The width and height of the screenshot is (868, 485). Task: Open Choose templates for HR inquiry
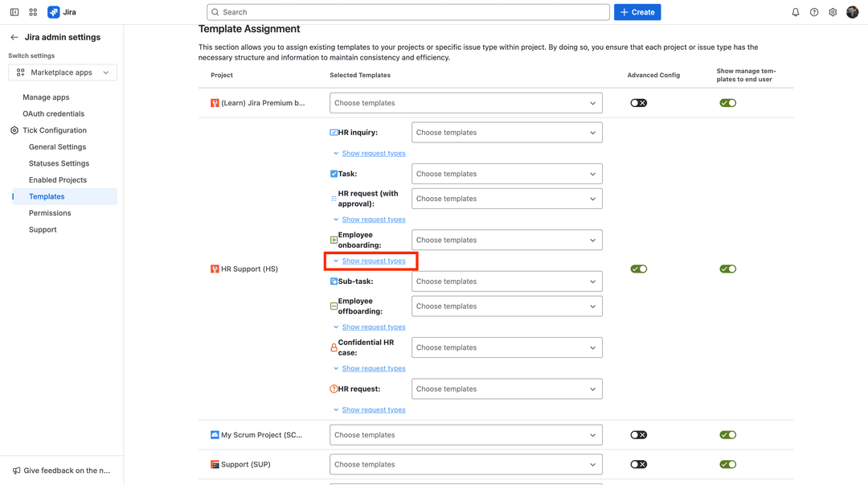506,132
